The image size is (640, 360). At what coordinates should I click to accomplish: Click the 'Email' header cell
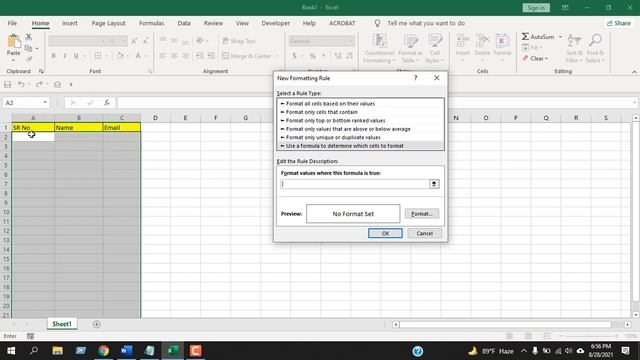click(x=122, y=127)
